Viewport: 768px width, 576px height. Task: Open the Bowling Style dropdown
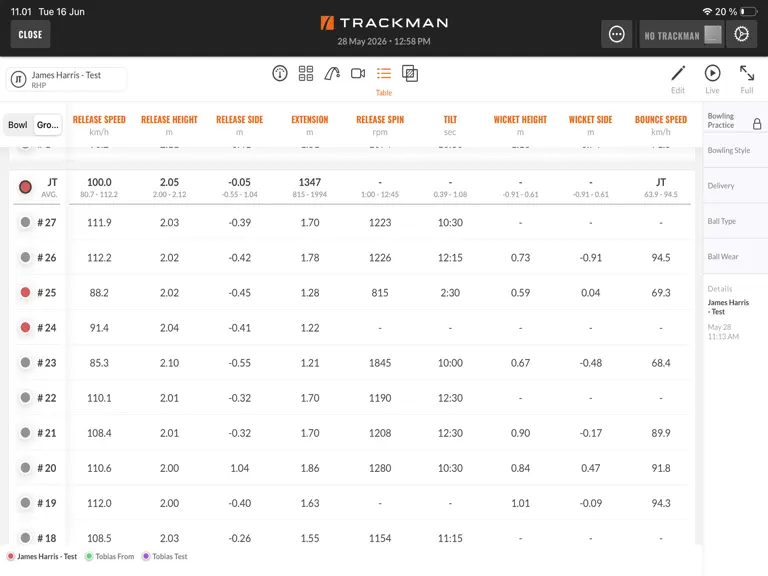pyautogui.click(x=735, y=150)
